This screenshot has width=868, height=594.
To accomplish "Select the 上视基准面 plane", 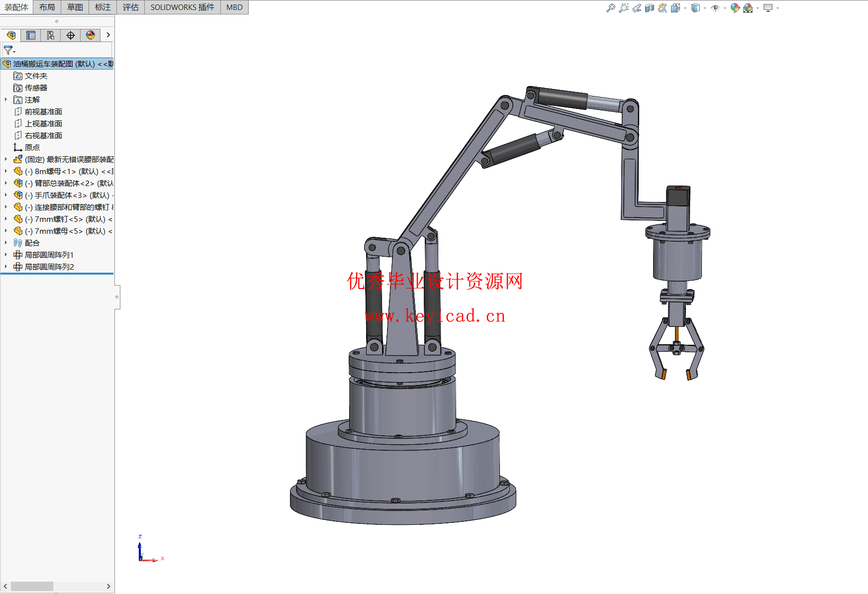I will (x=43, y=123).
